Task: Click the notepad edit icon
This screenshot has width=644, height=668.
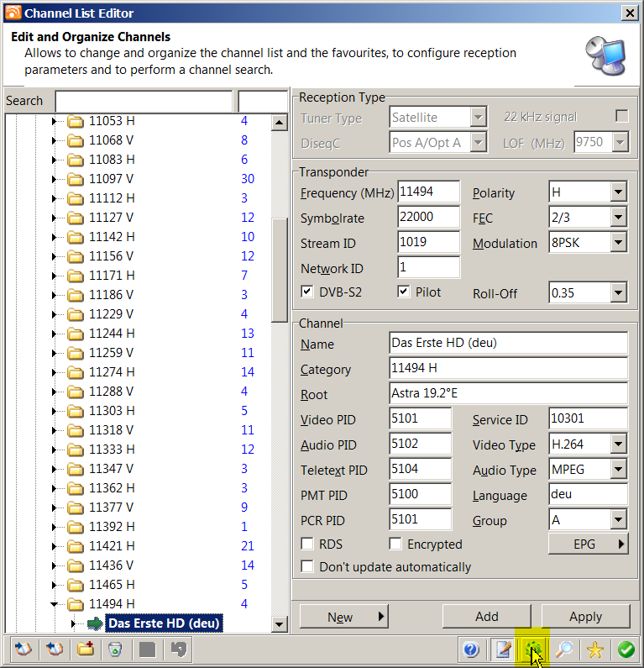Action: pyautogui.click(x=503, y=650)
